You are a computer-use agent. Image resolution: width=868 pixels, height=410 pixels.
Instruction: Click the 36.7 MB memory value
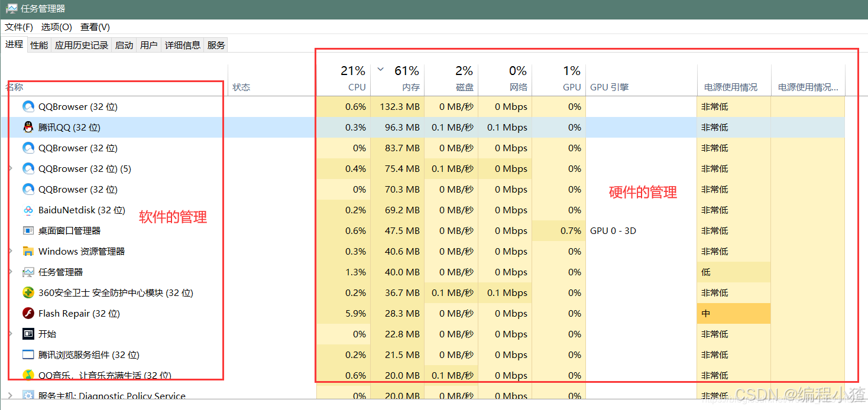(x=402, y=293)
